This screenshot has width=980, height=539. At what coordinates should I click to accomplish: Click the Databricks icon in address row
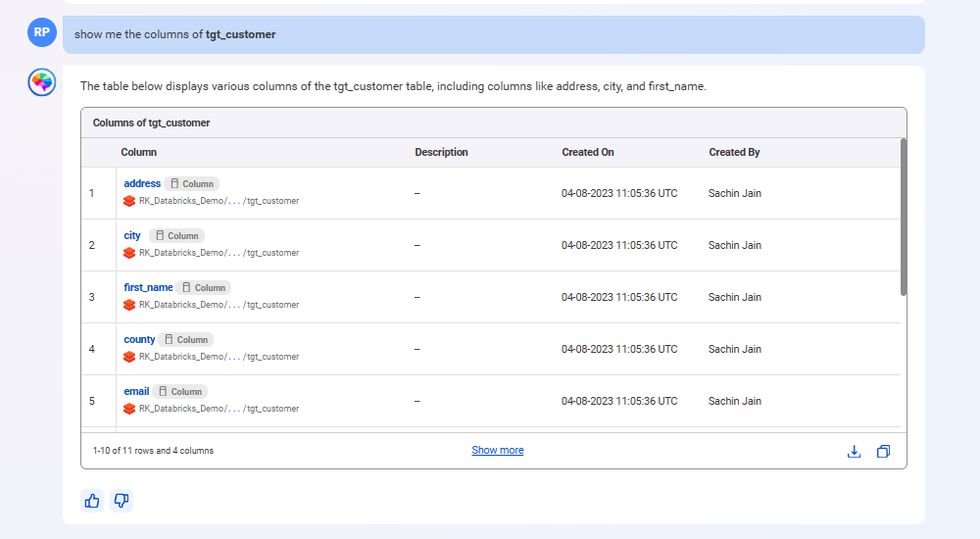[129, 201]
